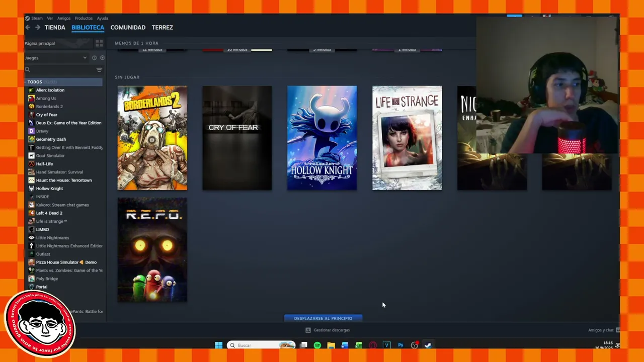Go to Página principal

40,43
